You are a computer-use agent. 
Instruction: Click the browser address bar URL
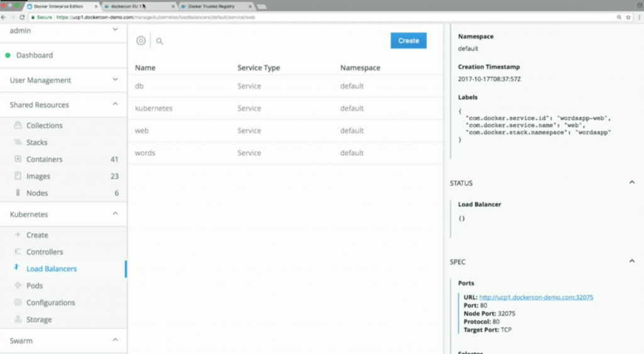click(156, 17)
